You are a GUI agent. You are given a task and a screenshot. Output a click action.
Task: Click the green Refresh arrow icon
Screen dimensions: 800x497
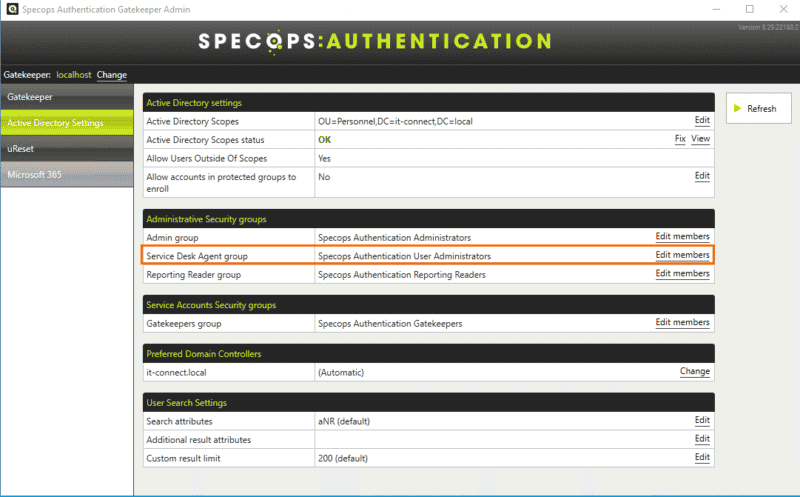coord(737,108)
